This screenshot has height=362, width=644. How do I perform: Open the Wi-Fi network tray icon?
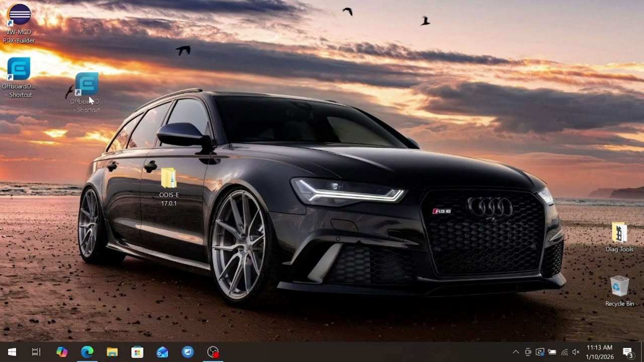[x=564, y=352]
